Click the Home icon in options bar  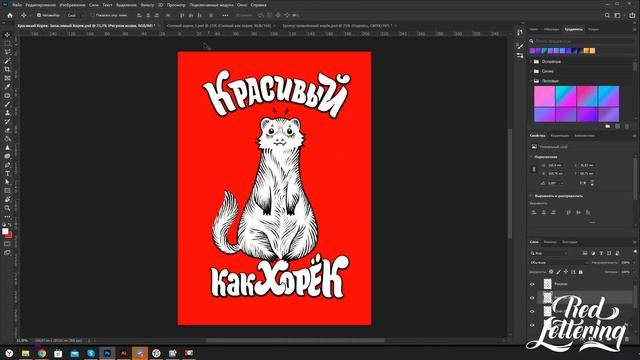coord(10,15)
